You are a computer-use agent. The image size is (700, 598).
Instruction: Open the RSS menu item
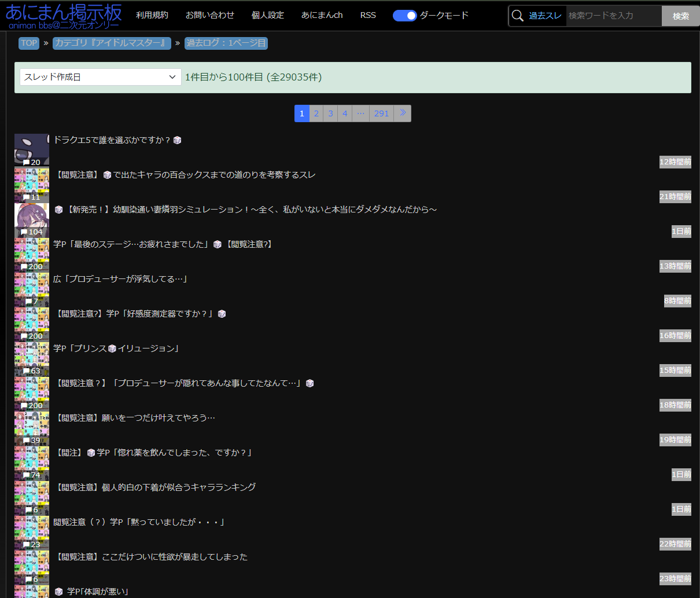tap(368, 15)
